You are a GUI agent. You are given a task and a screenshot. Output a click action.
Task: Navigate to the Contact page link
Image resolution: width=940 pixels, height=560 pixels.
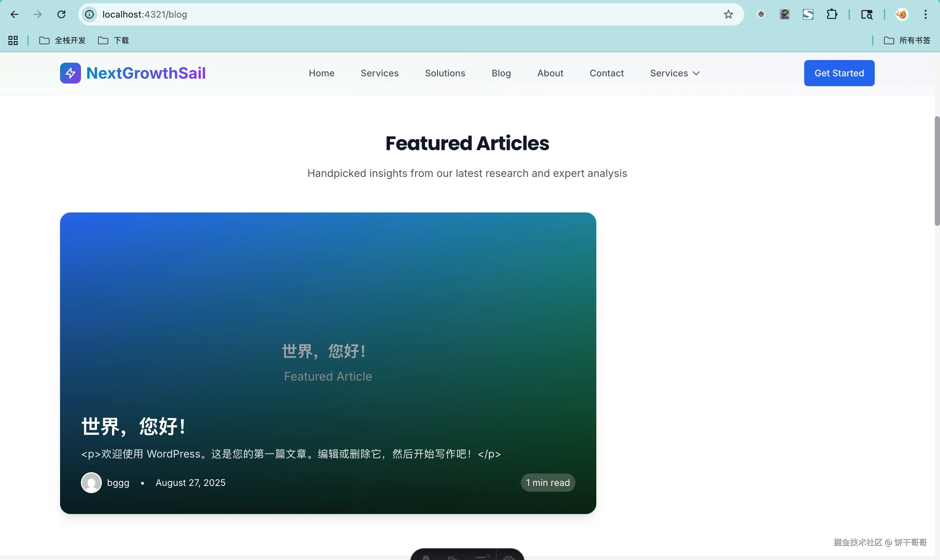[x=606, y=73]
